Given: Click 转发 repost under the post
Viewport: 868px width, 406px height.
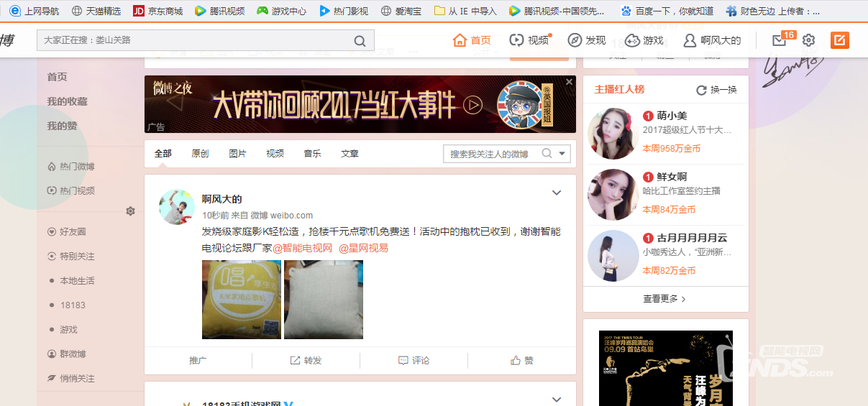Looking at the screenshot, I should (x=306, y=361).
